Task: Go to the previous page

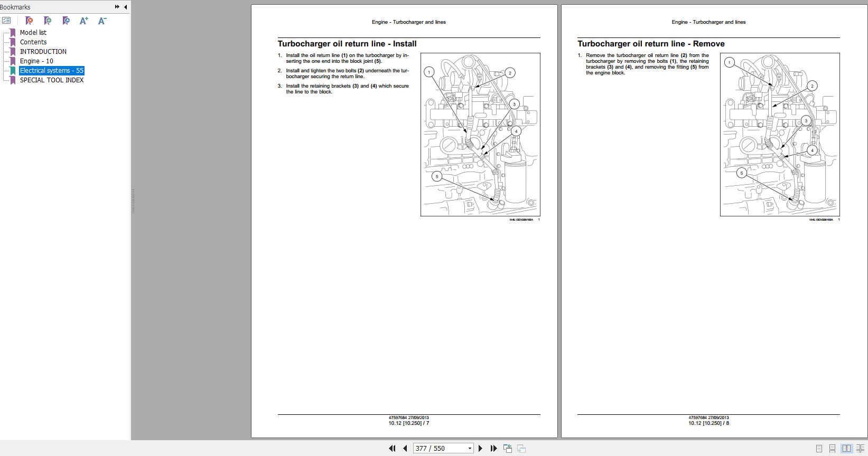Action: tap(405, 448)
